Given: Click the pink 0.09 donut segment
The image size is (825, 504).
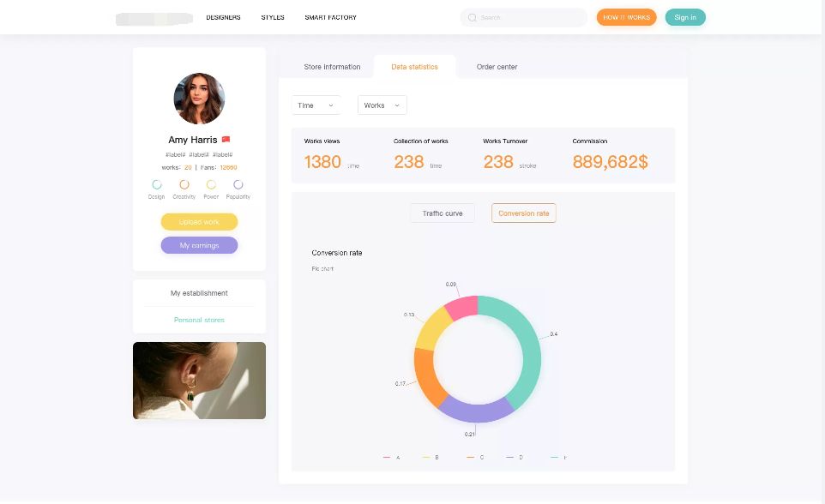Looking at the screenshot, I should [463, 307].
